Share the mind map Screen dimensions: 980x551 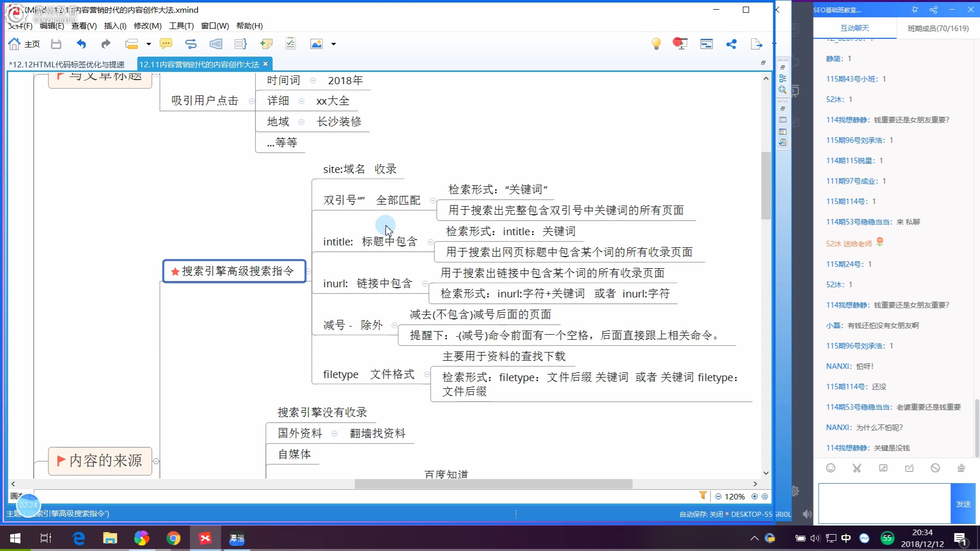click(x=731, y=44)
